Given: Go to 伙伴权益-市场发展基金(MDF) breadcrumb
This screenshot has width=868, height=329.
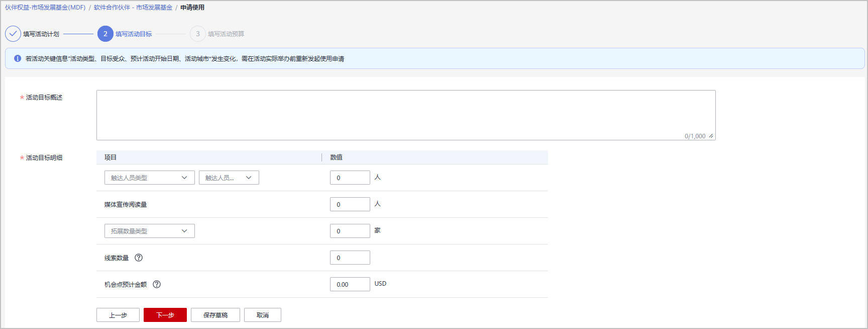Looking at the screenshot, I should tap(45, 8).
